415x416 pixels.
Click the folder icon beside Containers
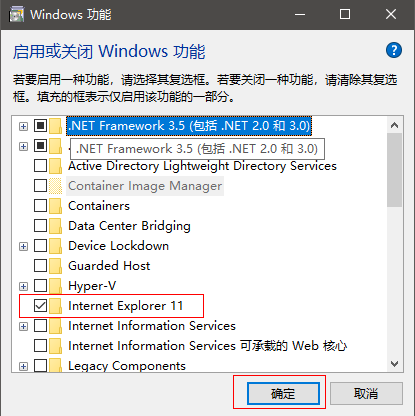[x=55, y=206]
